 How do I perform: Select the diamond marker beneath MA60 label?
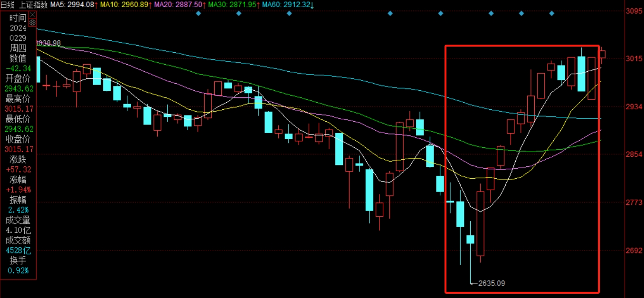(x=289, y=13)
